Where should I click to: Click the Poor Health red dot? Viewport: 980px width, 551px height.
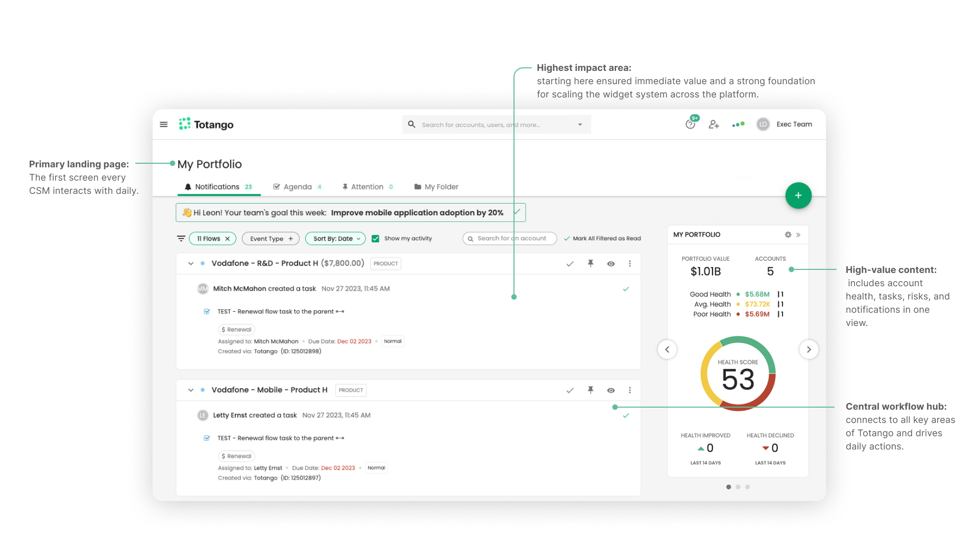738,314
